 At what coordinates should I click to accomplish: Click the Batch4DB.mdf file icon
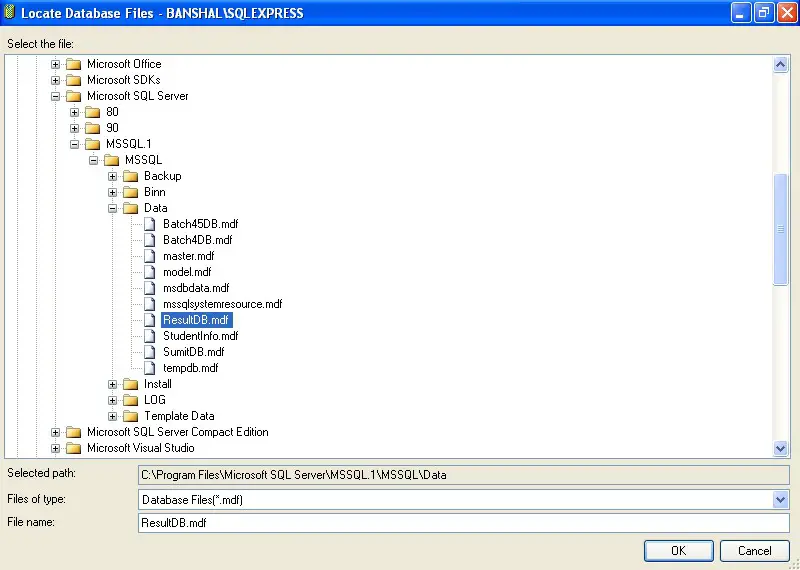coord(149,240)
